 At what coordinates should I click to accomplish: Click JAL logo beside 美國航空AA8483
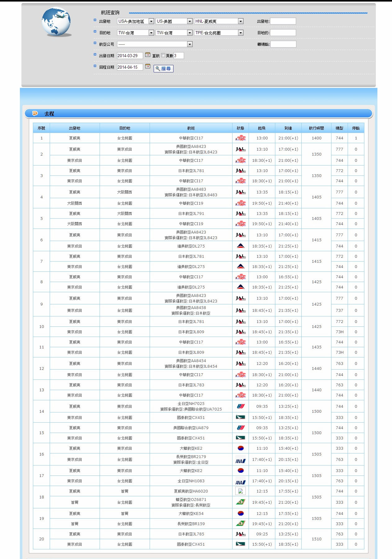(x=241, y=192)
